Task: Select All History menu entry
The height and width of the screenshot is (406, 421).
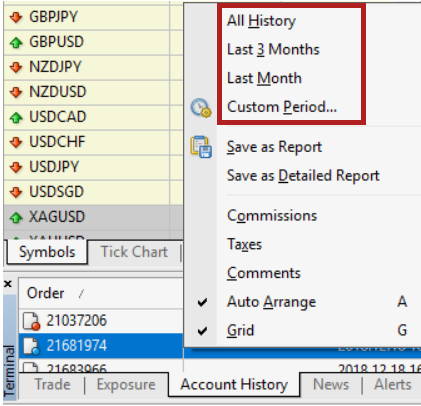Action: coord(261,21)
